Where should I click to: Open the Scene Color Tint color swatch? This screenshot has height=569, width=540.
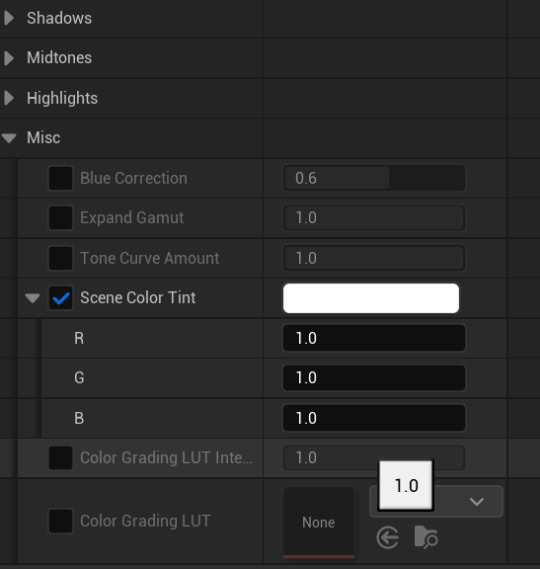371,298
